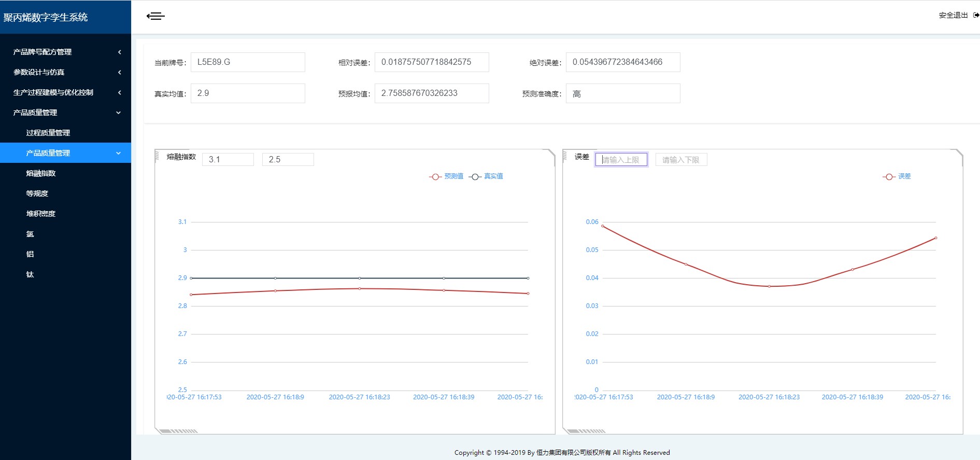
Task: Click the 安全退出 link
Action: [953, 16]
